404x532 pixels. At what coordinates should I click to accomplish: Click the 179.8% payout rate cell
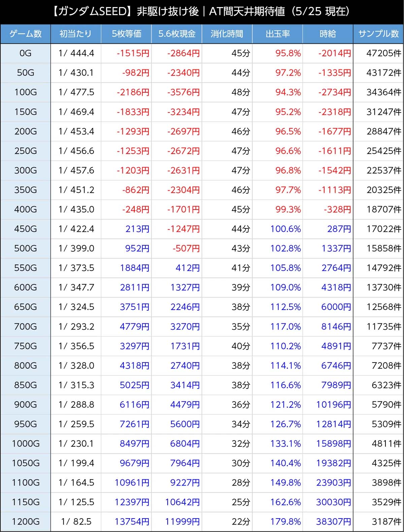pos(285,522)
